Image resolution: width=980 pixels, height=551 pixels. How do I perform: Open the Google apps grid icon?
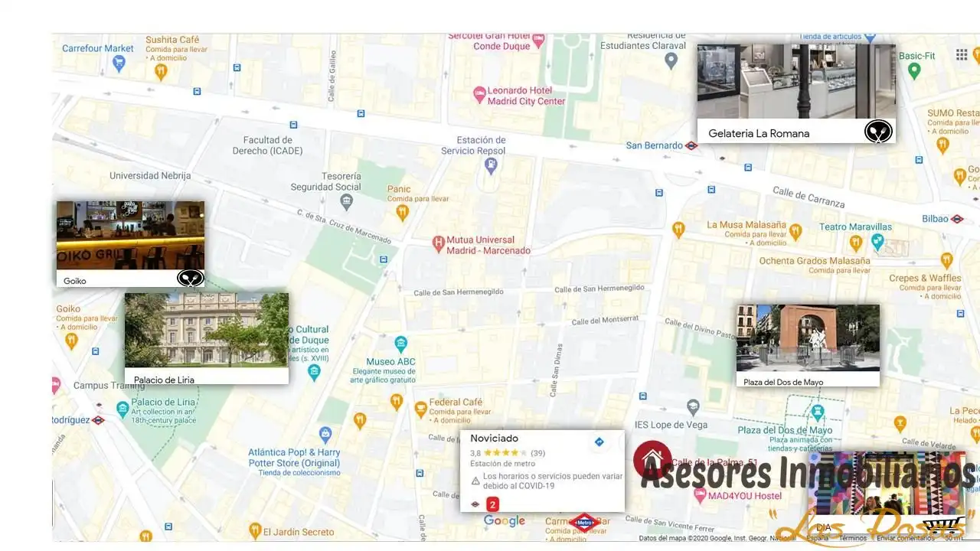[962, 54]
